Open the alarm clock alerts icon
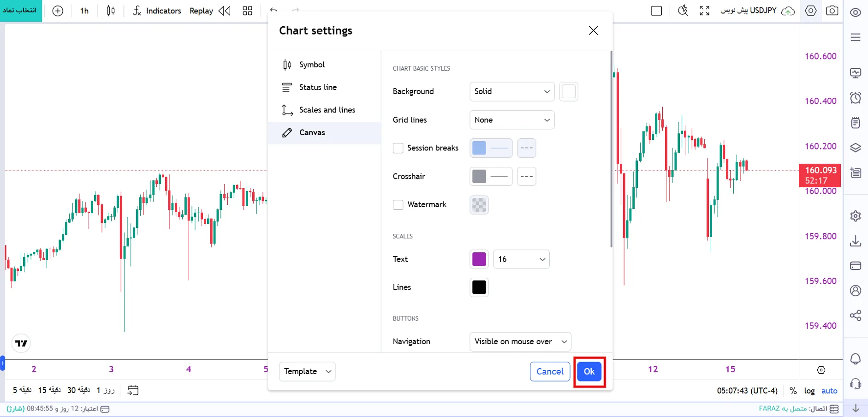Image resolution: width=868 pixels, height=417 pixels. pyautogui.click(x=856, y=98)
